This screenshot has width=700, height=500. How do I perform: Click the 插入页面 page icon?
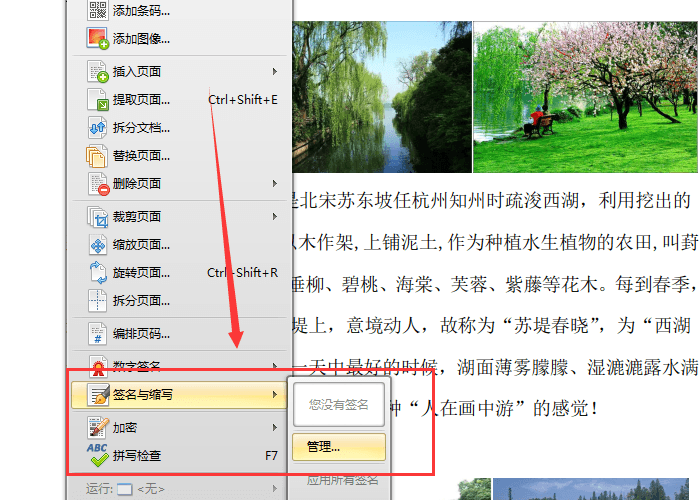(98, 71)
